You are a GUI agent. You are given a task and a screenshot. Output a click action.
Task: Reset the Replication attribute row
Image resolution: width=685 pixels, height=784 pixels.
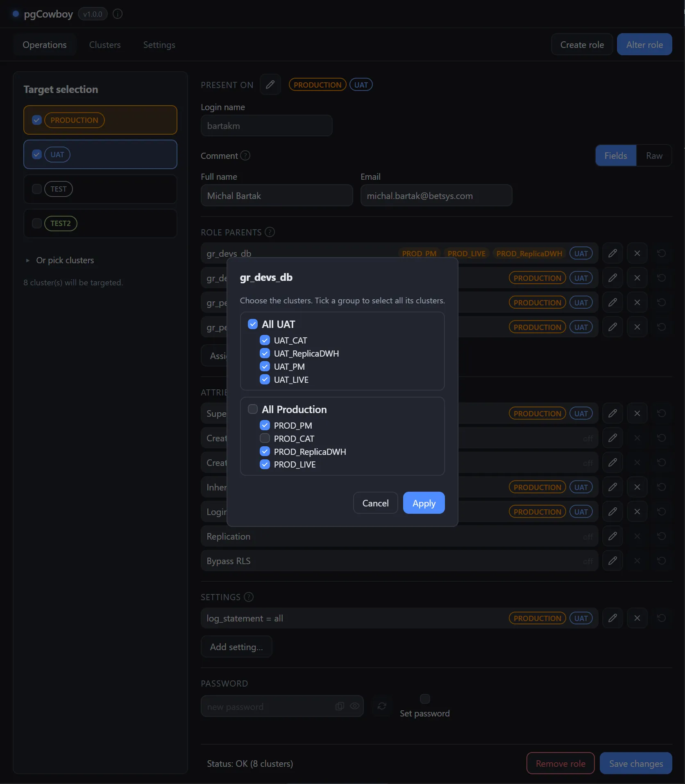[661, 536]
